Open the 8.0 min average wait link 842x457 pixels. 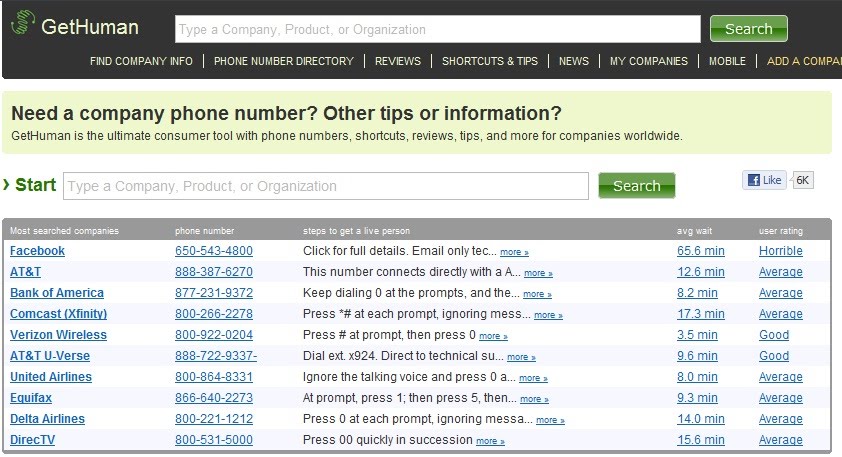pyautogui.click(x=697, y=376)
